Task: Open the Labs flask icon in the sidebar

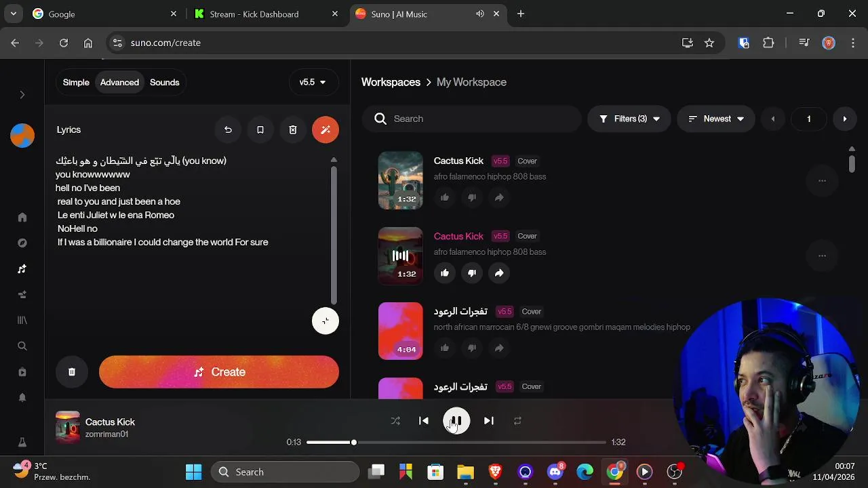Action: tap(22, 443)
